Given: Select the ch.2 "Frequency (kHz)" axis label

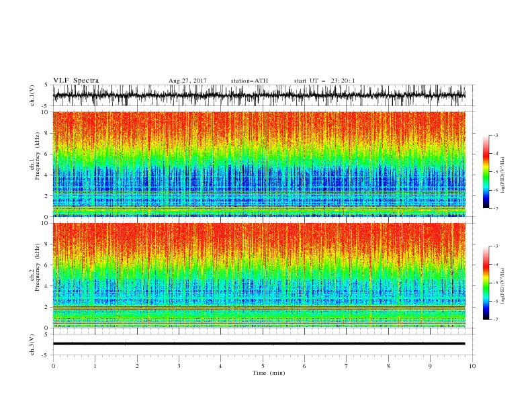Looking at the screenshot, I should [38, 267].
